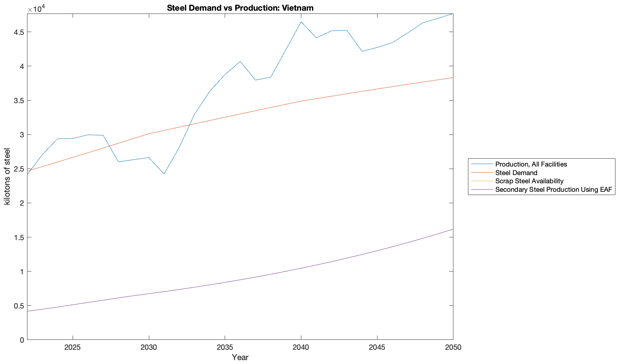Click the orange Steel Demand legend line sample
This screenshot has height=364, width=619.
click(482, 173)
